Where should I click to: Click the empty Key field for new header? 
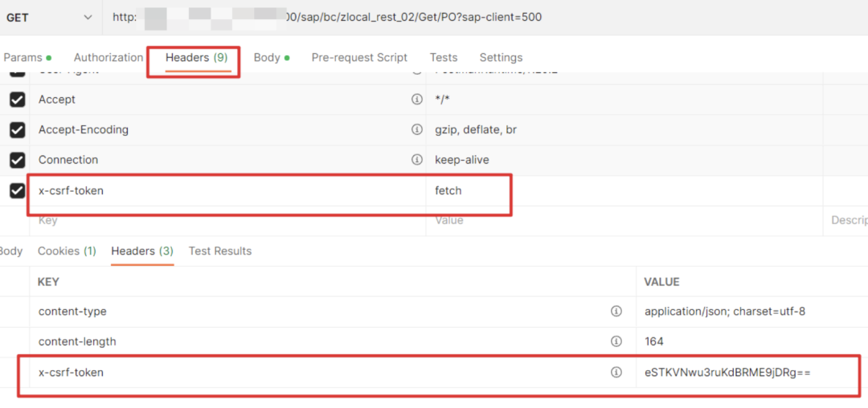225,220
